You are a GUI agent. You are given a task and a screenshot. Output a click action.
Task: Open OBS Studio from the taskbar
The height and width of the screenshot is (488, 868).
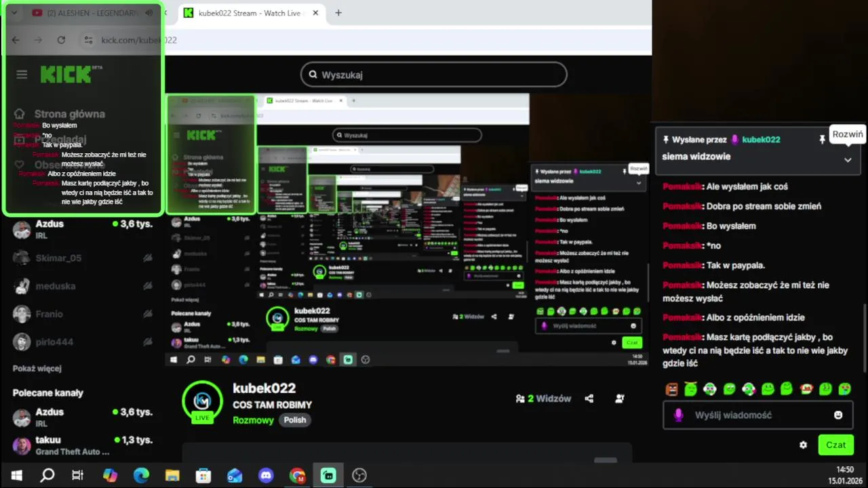359,476
